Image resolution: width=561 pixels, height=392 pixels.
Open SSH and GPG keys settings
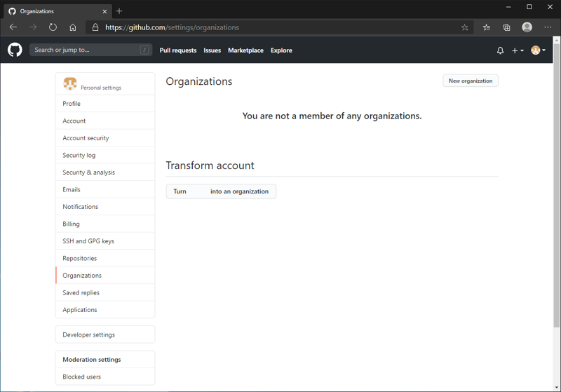[x=88, y=241]
